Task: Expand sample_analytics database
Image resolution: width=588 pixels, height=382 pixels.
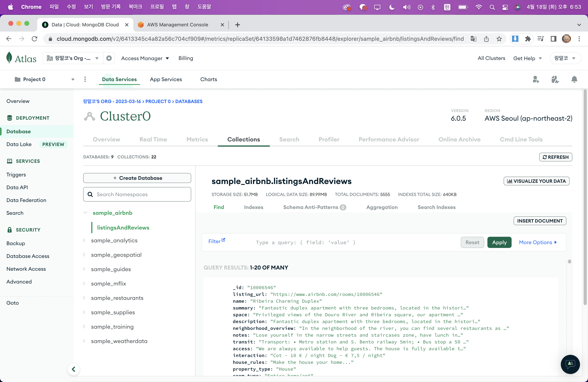Action: (84, 240)
